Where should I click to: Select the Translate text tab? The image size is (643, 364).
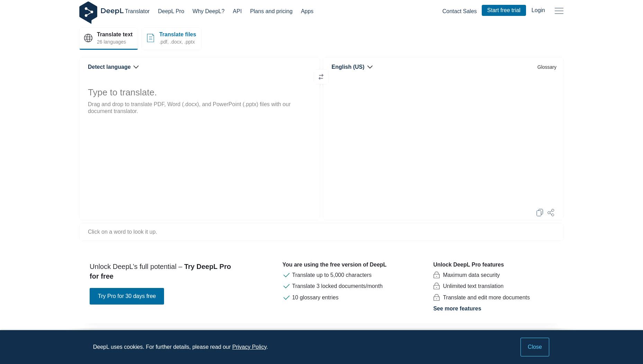(109, 38)
